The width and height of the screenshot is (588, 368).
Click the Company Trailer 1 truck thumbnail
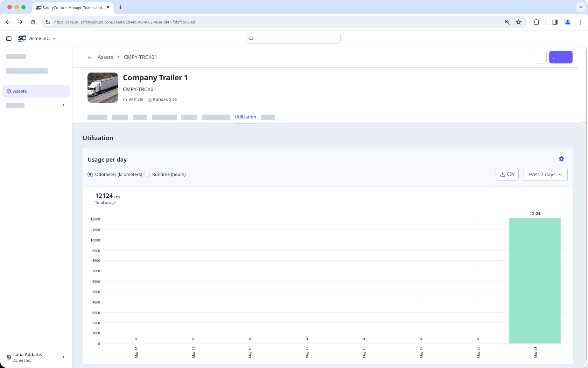103,88
